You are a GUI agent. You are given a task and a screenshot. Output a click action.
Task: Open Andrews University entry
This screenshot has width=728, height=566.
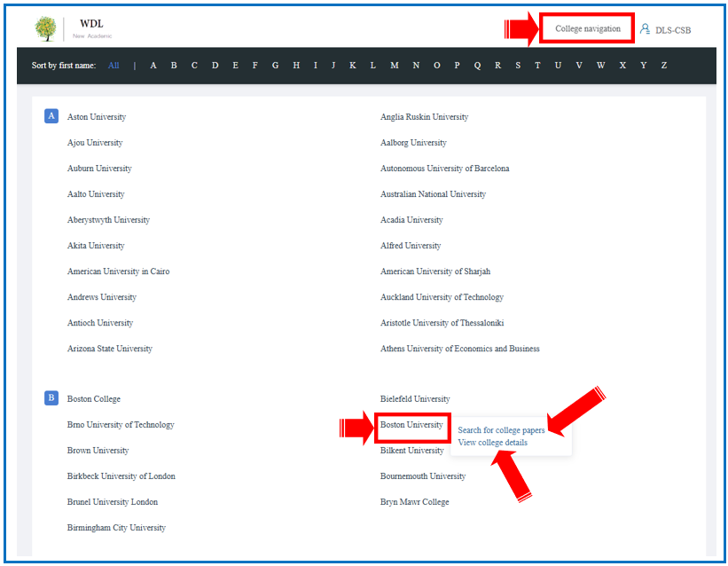(x=102, y=297)
